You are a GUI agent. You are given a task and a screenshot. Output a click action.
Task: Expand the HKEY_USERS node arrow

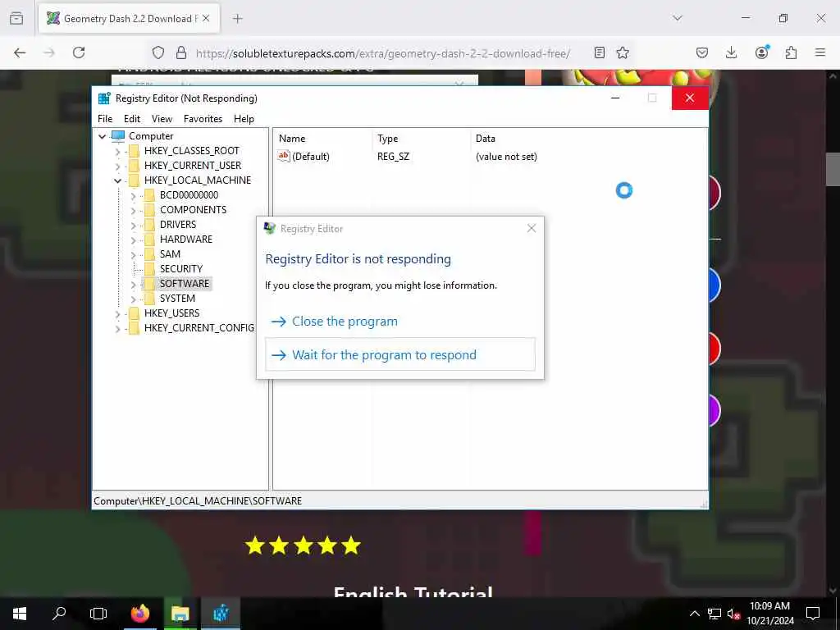coord(118,314)
